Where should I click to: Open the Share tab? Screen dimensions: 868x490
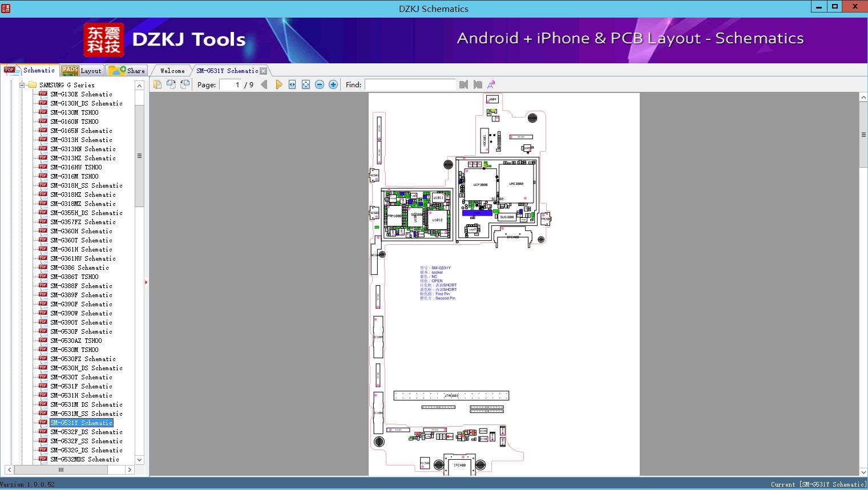click(127, 71)
